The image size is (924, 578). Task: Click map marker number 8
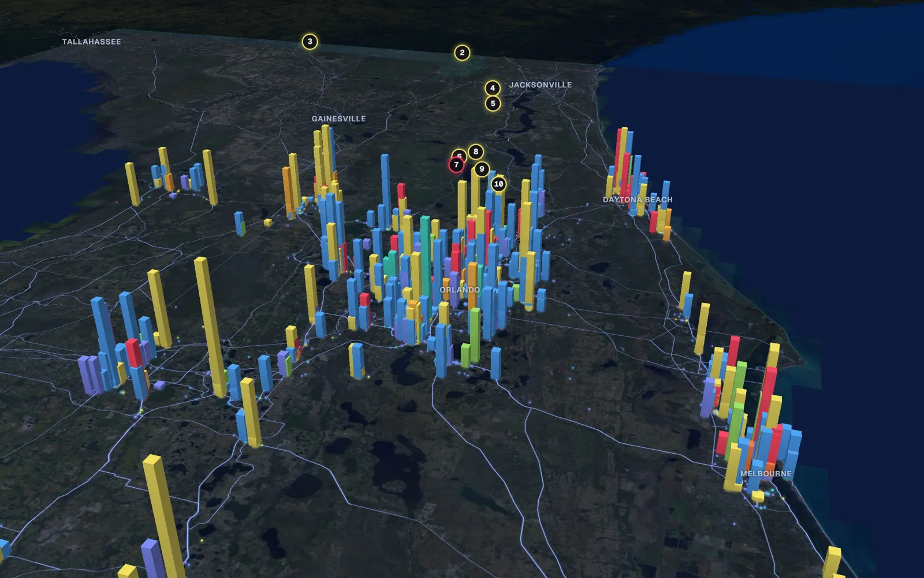[x=476, y=152]
